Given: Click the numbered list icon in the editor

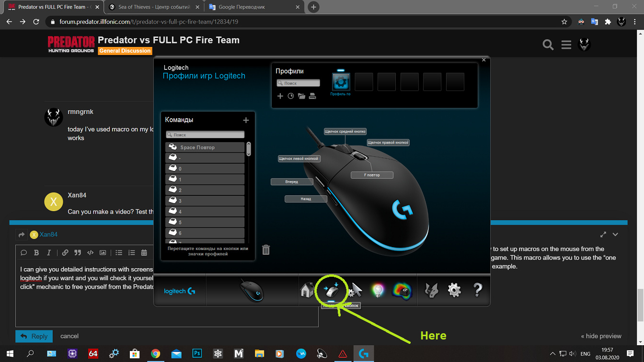Looking at the screenshot, I should click(x=131, y=253).
